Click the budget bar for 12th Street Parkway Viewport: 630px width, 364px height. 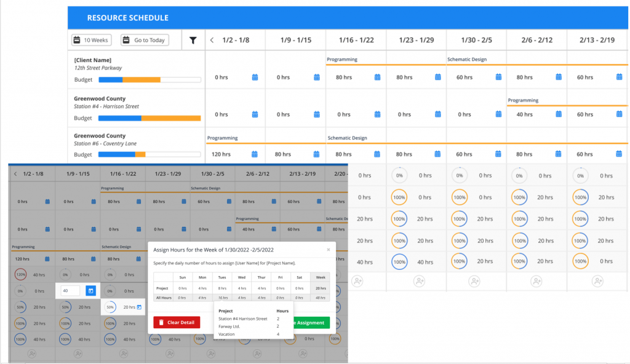(x=150, y=79)
